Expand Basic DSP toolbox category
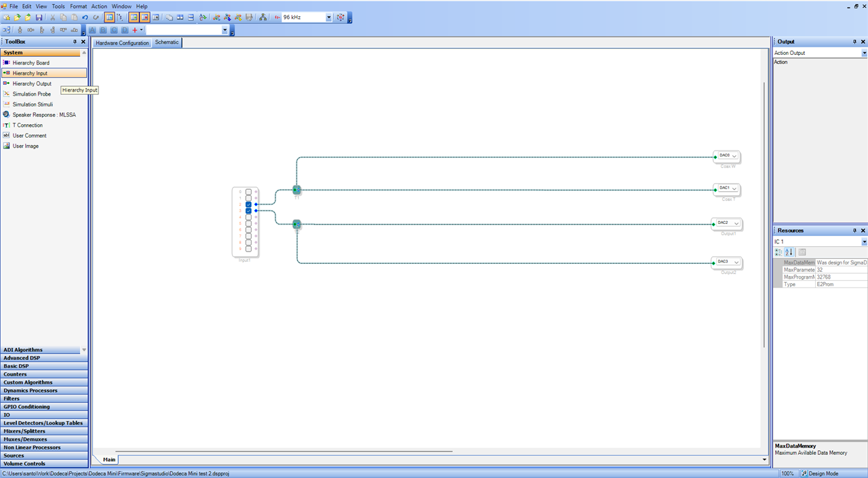This screenshot has width=868, height=478. (44, 366)
